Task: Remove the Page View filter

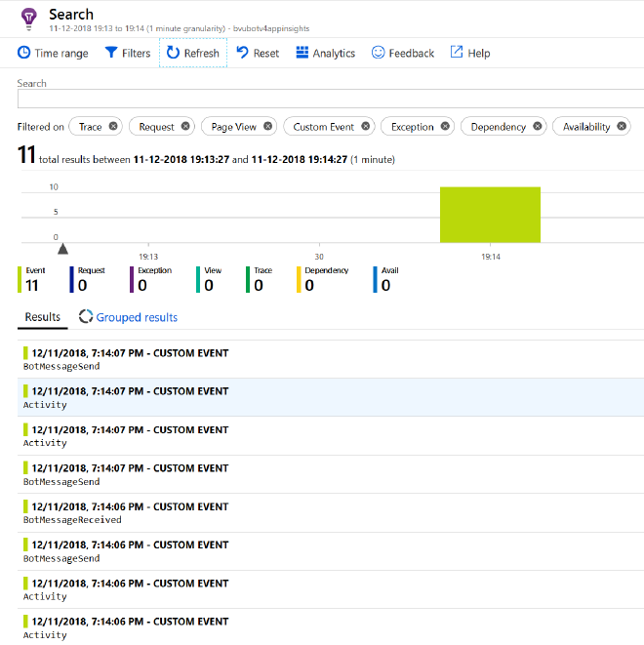Action: pos(267,127)
